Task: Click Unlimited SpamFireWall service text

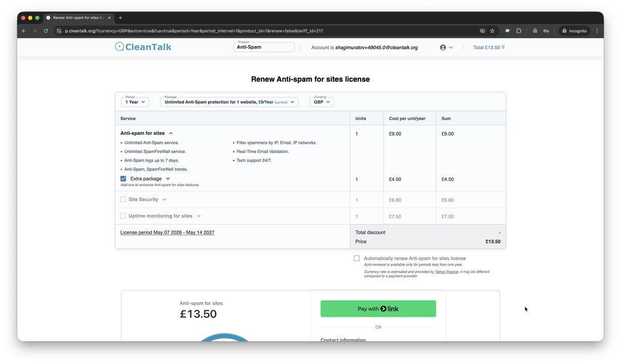Action: point(155,151)
